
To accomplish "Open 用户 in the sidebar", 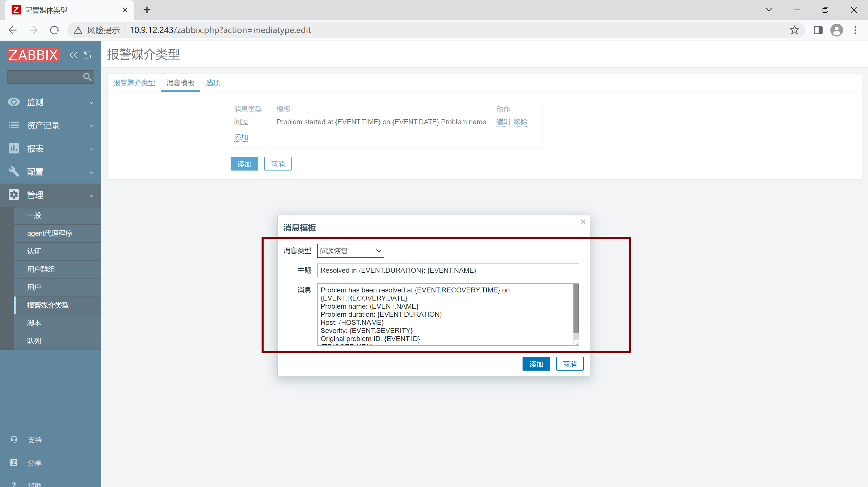I will [x=57, y=287].
